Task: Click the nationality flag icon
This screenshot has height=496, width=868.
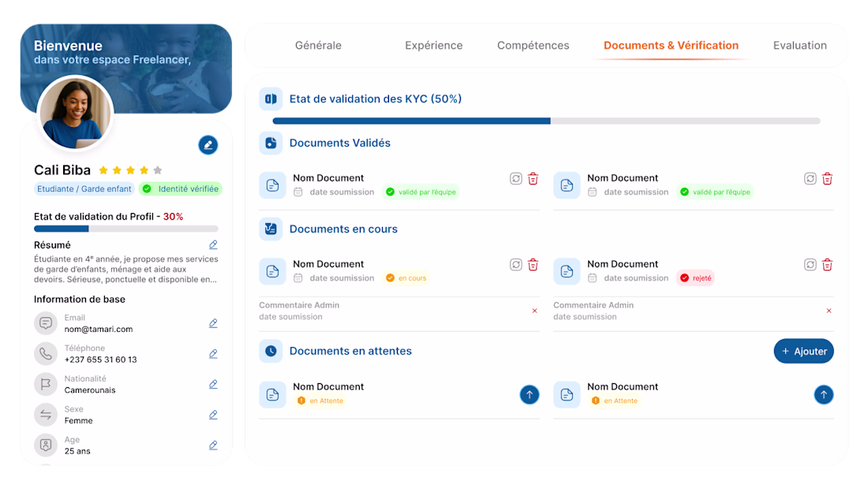Action: point(46,384)
